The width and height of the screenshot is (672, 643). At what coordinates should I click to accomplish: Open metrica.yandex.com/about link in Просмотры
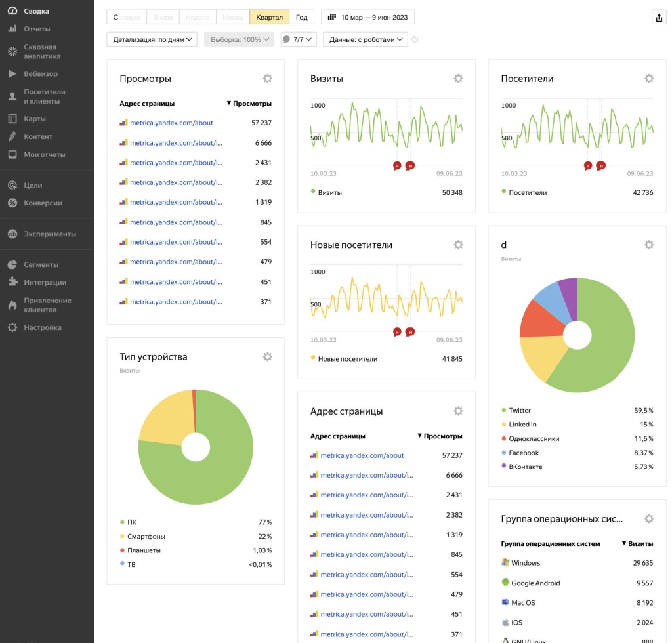171,123
